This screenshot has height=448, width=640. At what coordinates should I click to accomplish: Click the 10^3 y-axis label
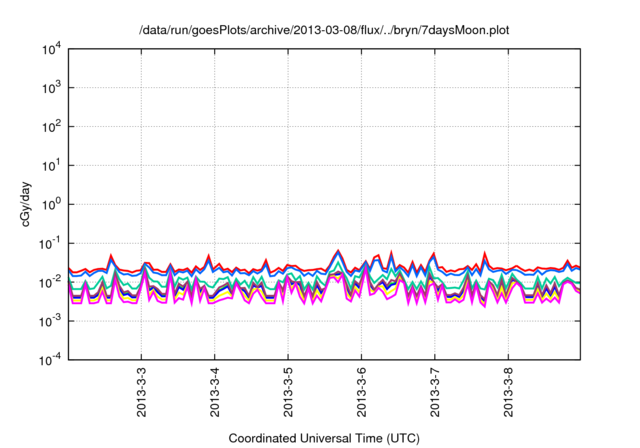pyautogui.click(x=51, y=88)
